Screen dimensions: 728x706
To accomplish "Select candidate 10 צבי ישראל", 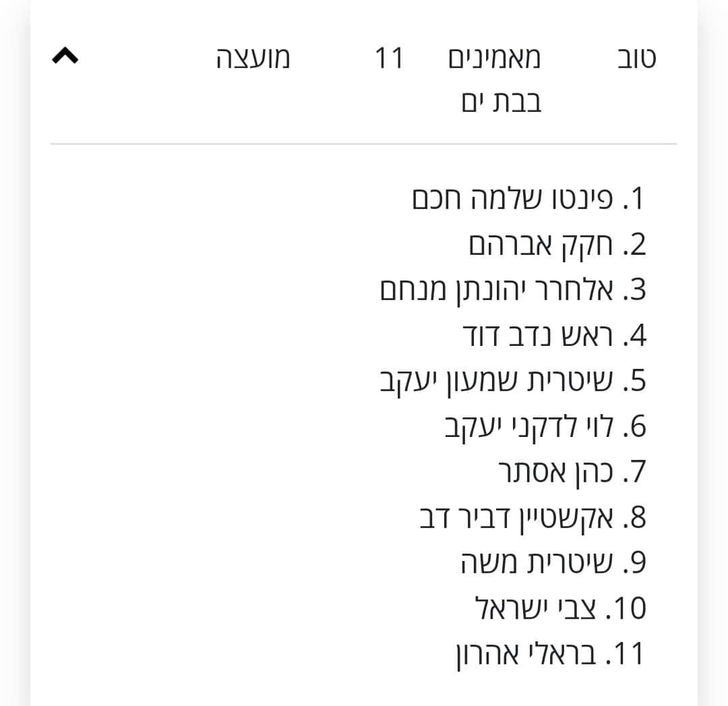I will (x=560, y=608).
